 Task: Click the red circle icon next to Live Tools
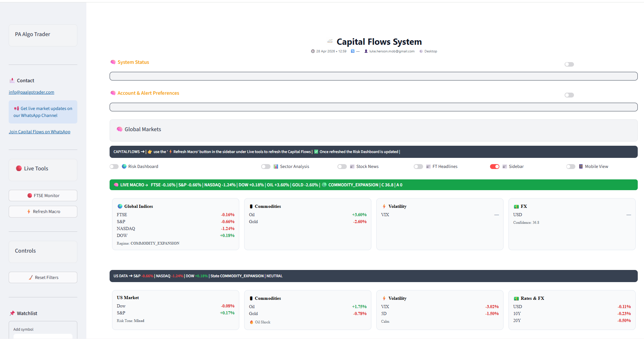[19, 168]
